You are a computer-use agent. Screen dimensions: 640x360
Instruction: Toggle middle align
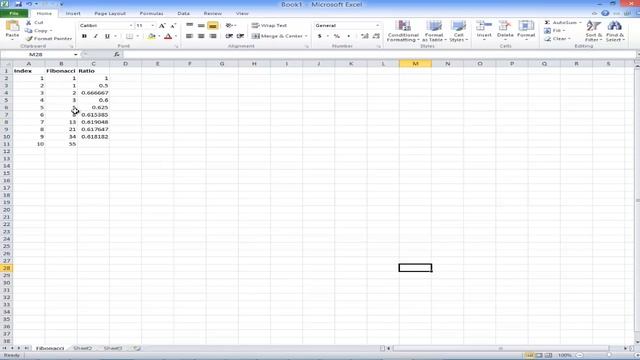tap(201, 26)
